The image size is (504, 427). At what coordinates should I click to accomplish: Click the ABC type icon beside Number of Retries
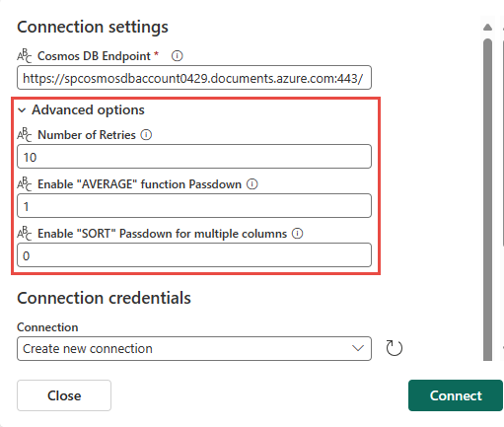tap(25, 135)
